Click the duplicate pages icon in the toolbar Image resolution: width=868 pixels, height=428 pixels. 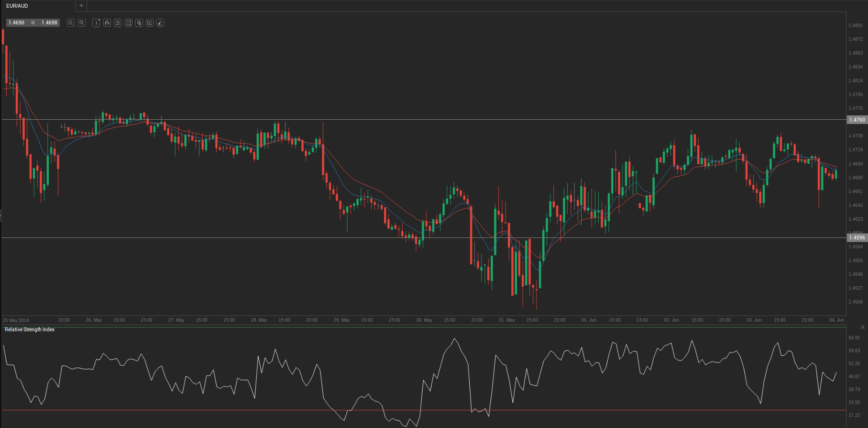pos(139,23)
